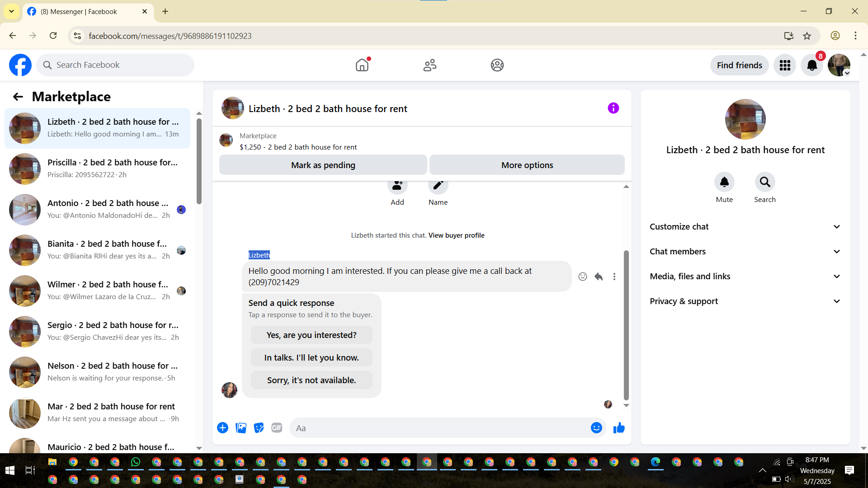Open the Windows Start menu

click(x=10, y=470)
